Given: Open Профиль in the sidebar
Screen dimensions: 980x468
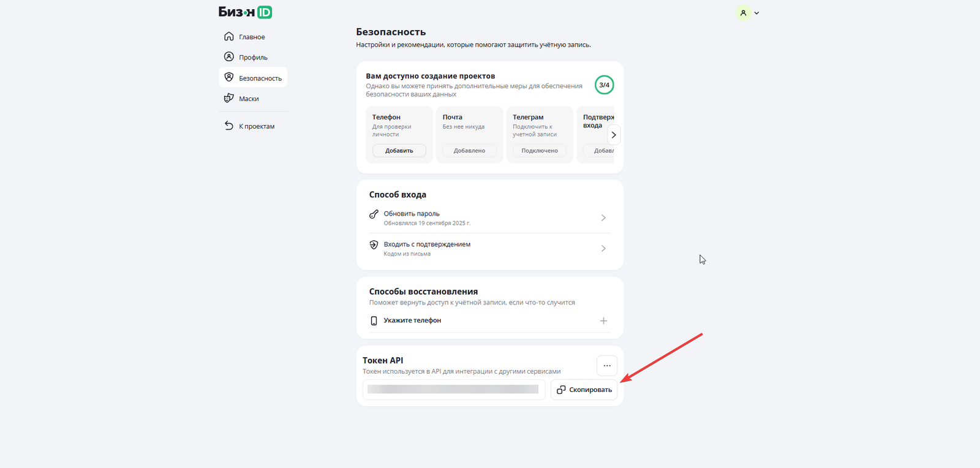Looking at the screenshot, I should (252, 57).
